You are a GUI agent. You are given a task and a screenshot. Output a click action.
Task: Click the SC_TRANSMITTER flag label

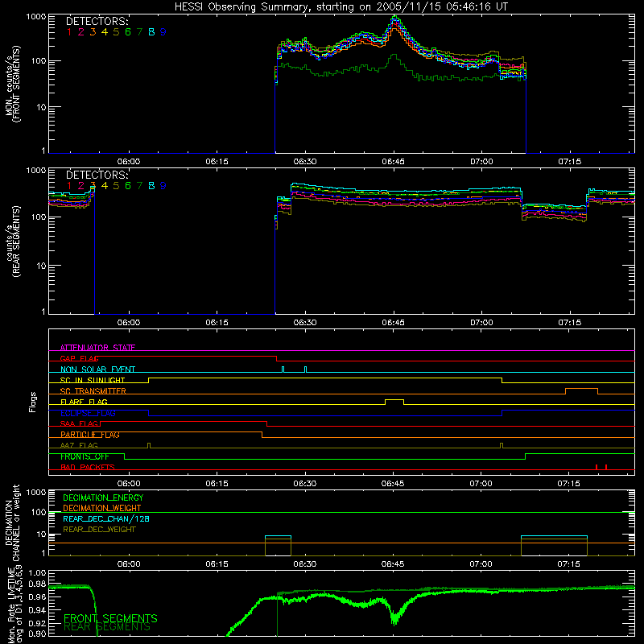tap(93, 391)
